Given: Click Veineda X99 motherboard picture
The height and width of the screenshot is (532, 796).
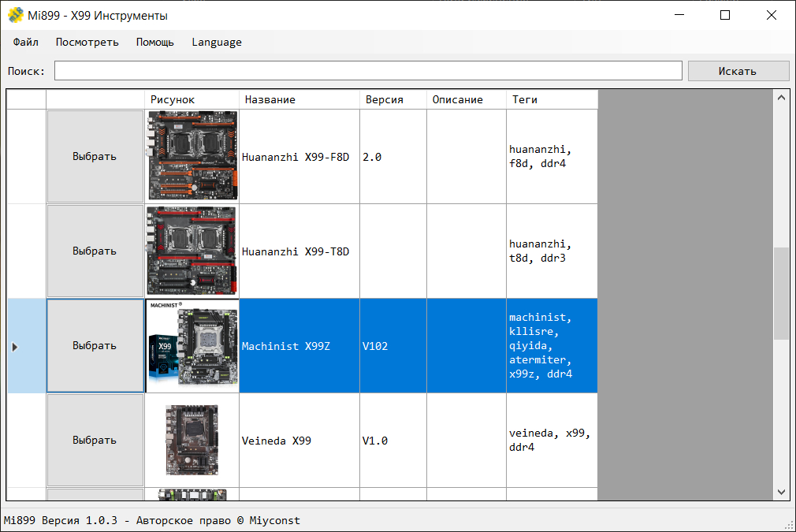Looking at the screenshot, I should point(192,440).
